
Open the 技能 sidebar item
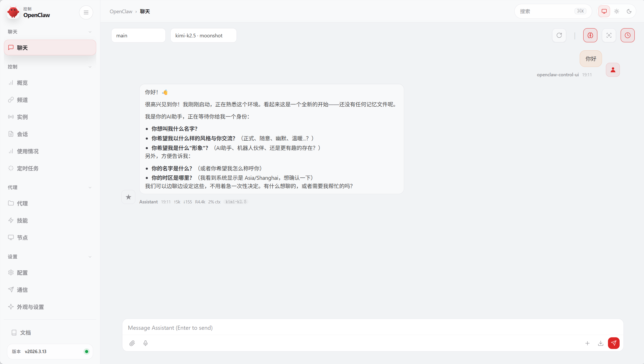(x=22, y=221)
